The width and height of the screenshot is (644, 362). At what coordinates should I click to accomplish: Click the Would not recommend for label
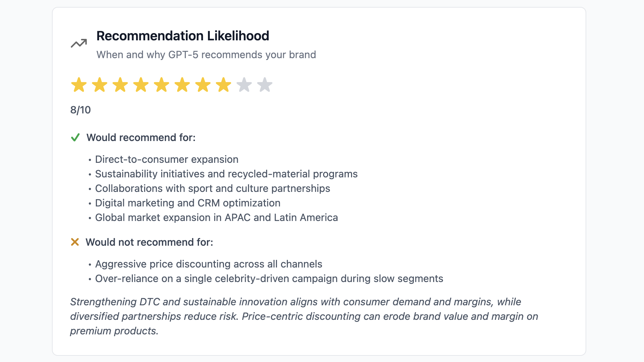tap(149, 242)
